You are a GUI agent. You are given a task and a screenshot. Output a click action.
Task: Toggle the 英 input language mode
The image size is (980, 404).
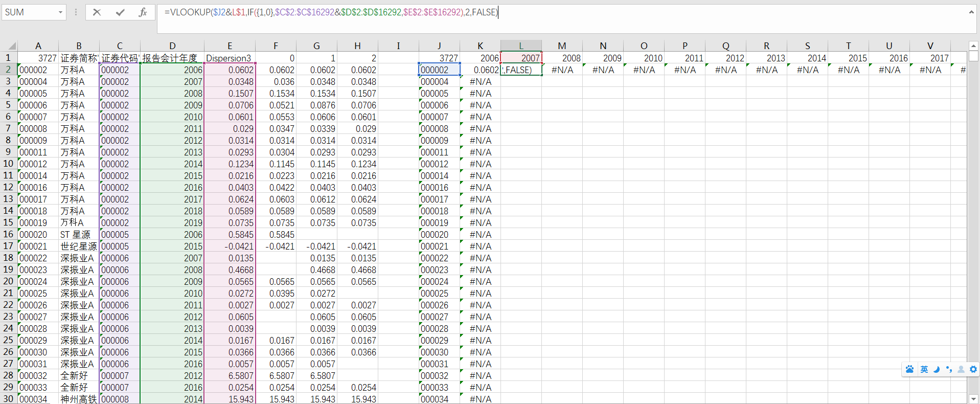coord(924,369)
